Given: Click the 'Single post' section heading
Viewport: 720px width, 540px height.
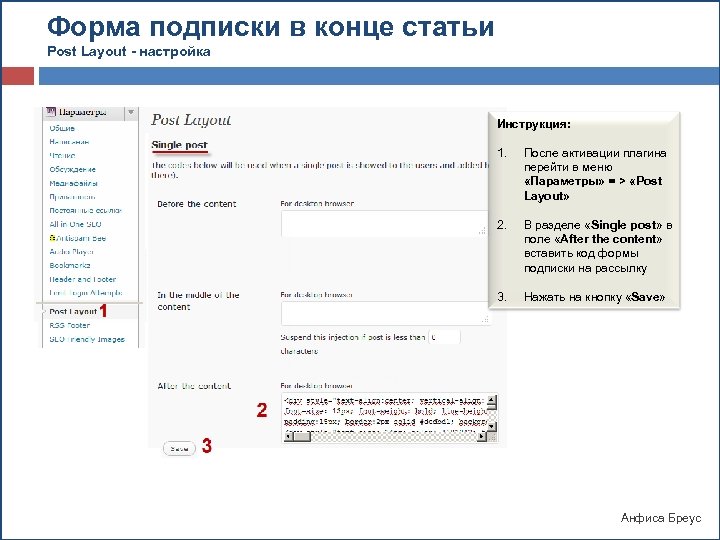Looking at the screenshot, I should (x=180, y=145).
